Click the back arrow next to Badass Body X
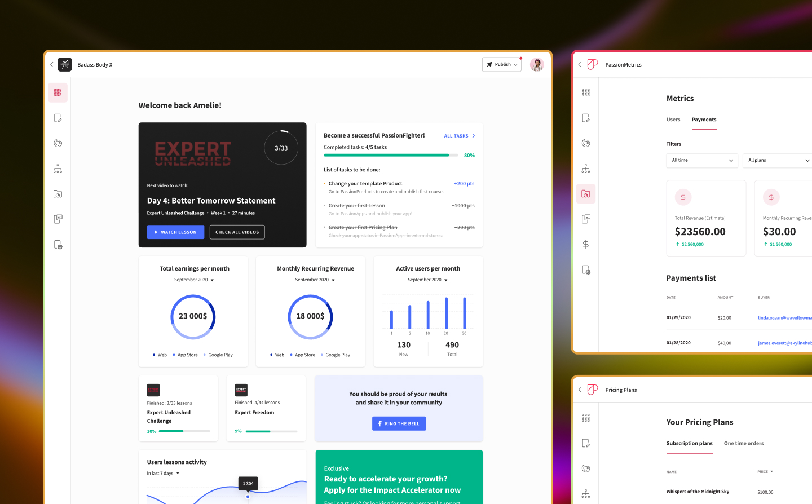Screen dimensions: 812x504 tap(52, 65)
